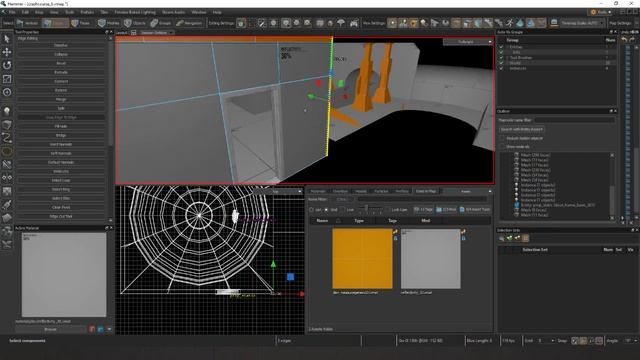Toggle the first checkmark in Auto Vis Groups

pos(501,47)
